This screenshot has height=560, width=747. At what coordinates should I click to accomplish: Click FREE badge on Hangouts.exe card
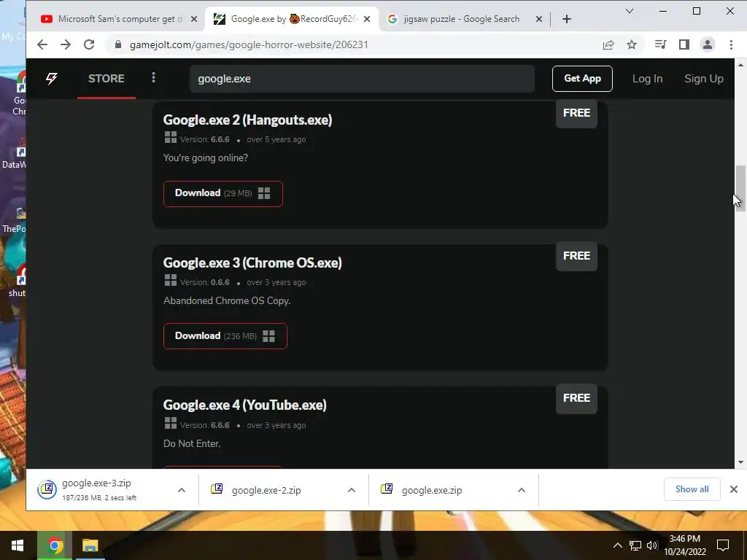pos(576,113)
